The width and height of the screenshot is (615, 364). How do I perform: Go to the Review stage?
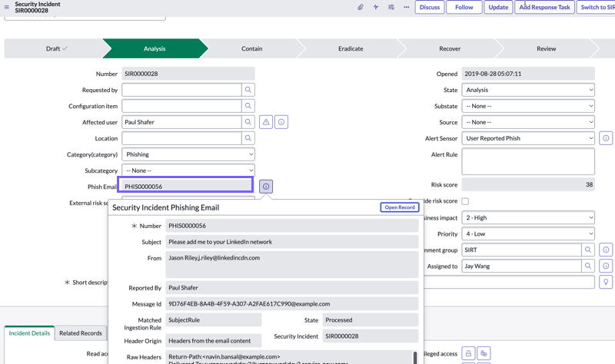click(x=547, y=48)
